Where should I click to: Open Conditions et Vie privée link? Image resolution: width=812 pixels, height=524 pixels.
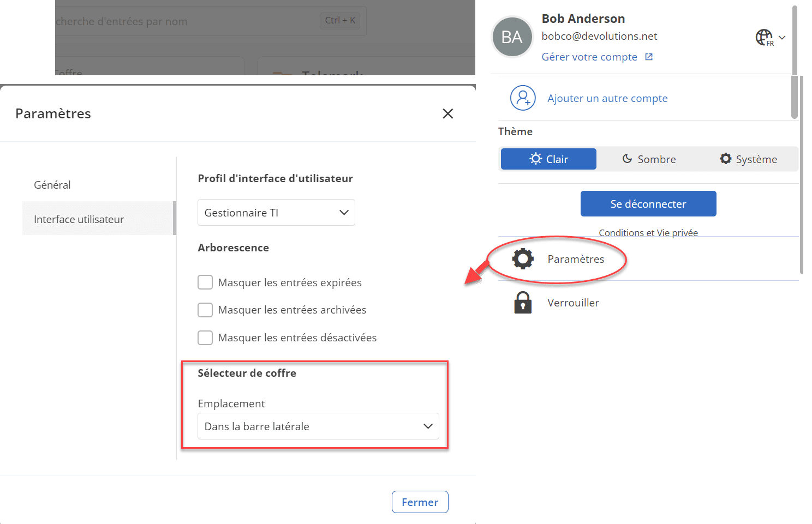[648, 233]
